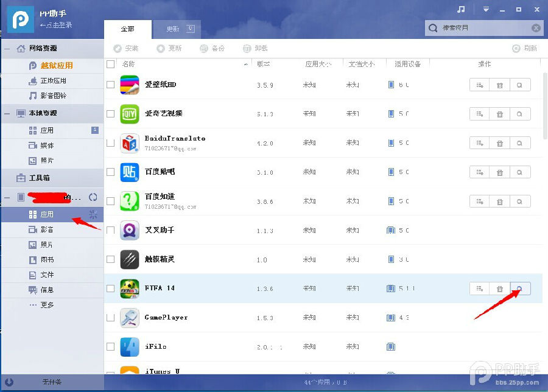This screenshot has width=548, height=392.
Task: Click the backup icon for 百度知道
Action: tap(480, 201)
